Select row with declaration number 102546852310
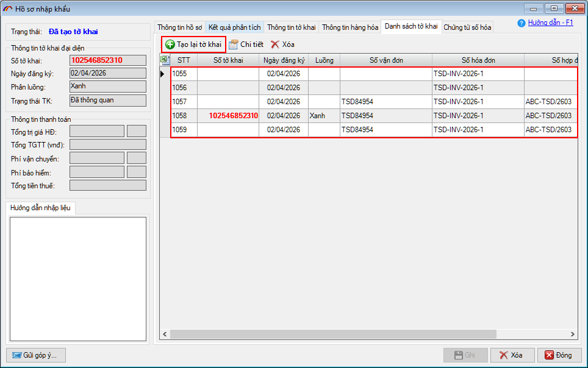The width and height of the screenshot is (588, 368). point(233,116)
